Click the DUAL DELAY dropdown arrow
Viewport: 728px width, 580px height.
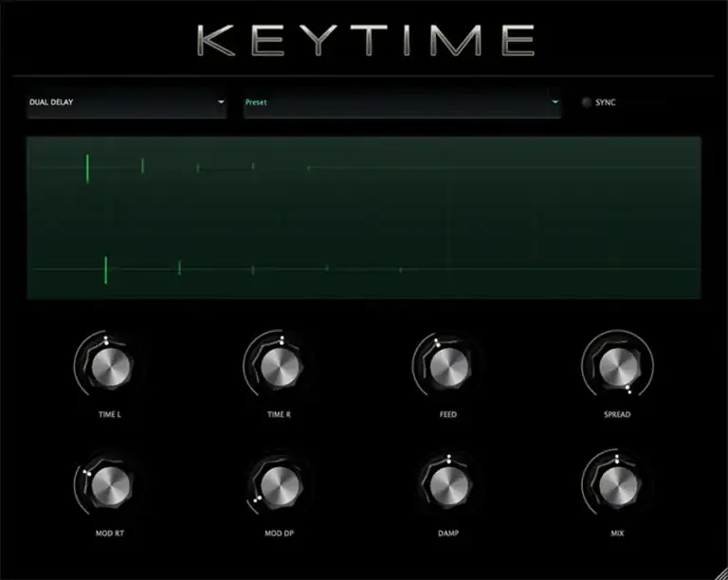(x=221, y=102)
